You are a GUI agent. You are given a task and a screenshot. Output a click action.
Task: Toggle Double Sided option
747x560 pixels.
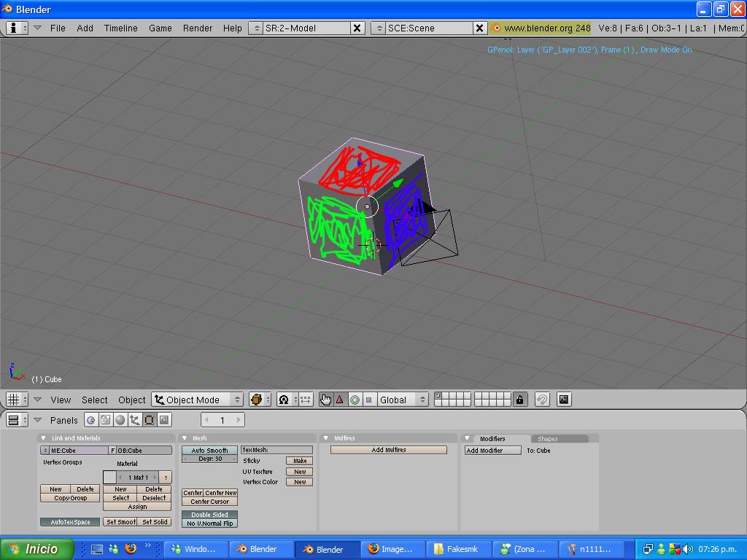(209, 515)
